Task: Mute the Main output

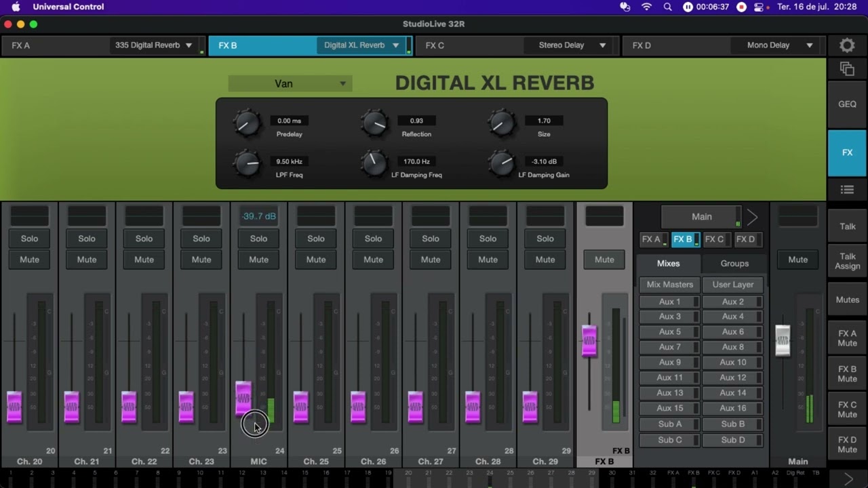Action: point(797,260)
